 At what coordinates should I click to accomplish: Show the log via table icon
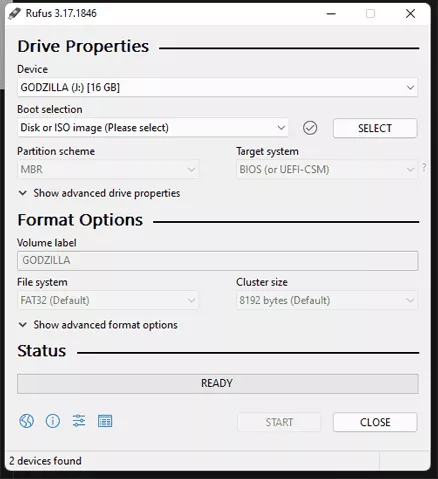(105, 421)
